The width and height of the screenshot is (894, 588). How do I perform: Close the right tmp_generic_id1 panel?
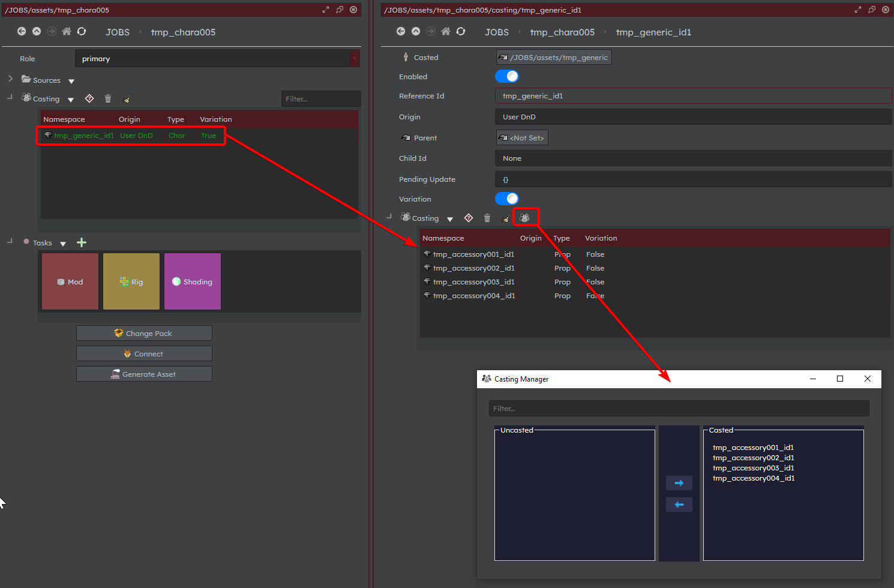886,10
